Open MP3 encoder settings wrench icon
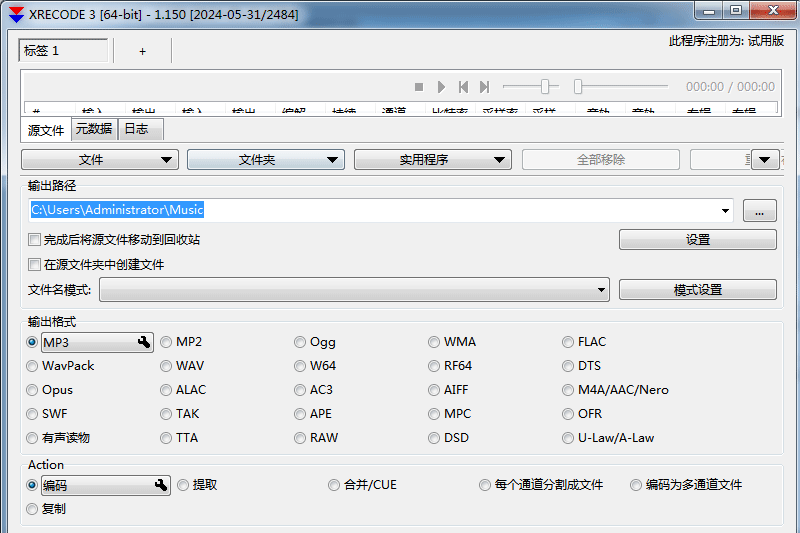The width and height of the screenshot is (800, 533). click(144, 342)
